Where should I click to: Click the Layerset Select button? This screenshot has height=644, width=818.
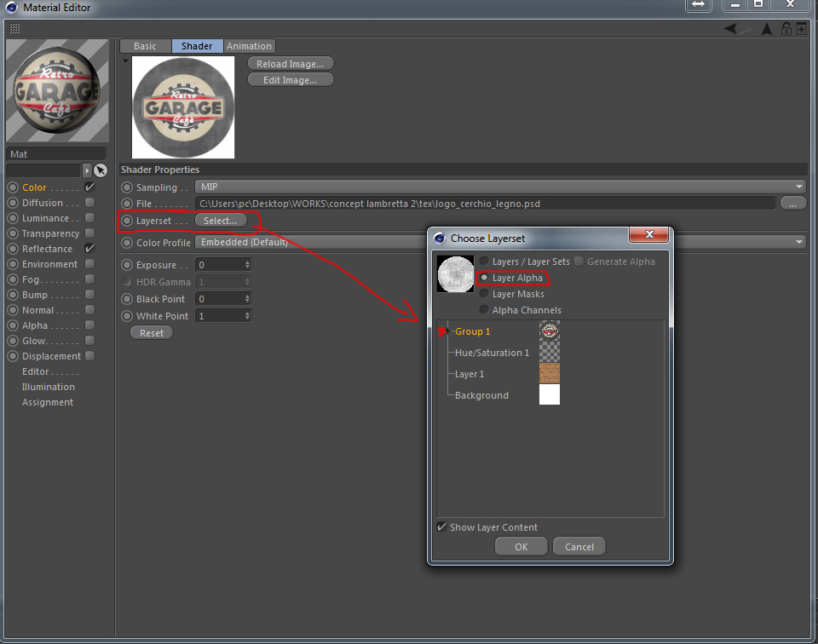pyautogui.click(x=220, y=221)
